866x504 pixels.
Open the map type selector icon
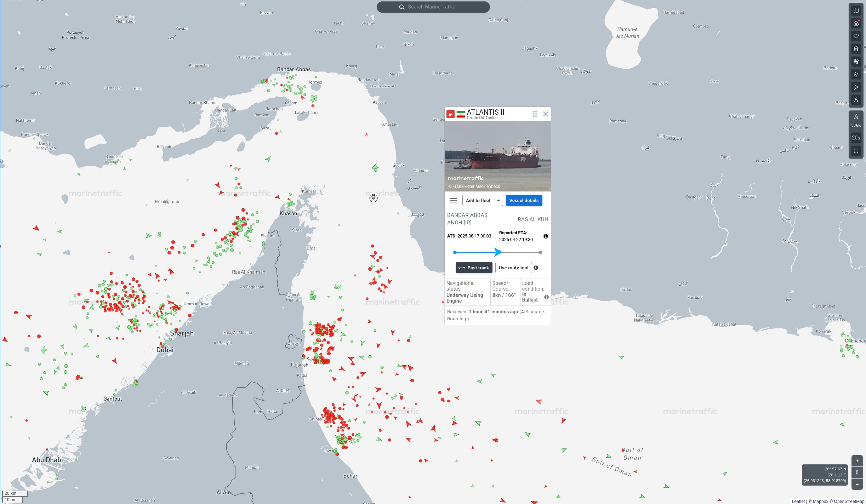pyautogui.click(x=856, y=11)
